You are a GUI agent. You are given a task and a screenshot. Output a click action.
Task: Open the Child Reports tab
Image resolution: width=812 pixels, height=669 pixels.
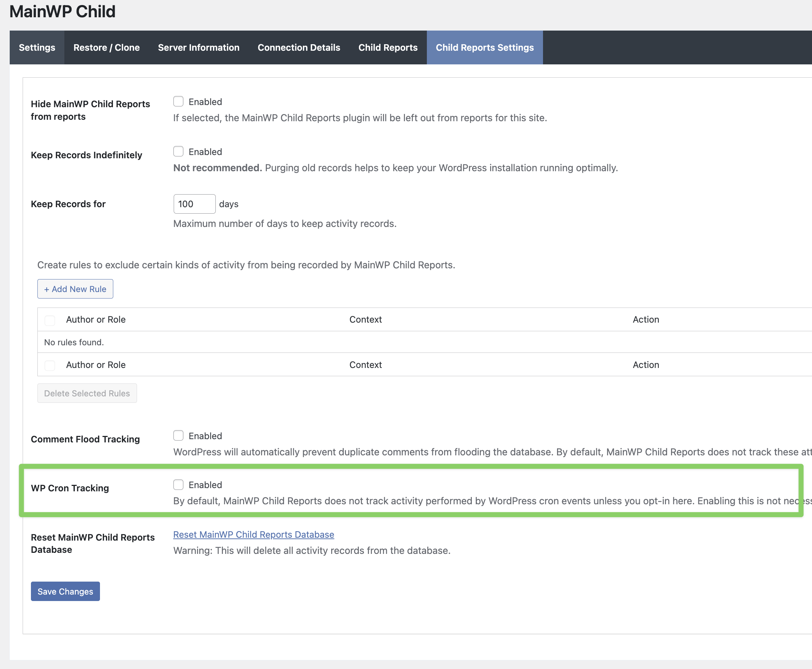pyautogui.click(x=388, y=47)
